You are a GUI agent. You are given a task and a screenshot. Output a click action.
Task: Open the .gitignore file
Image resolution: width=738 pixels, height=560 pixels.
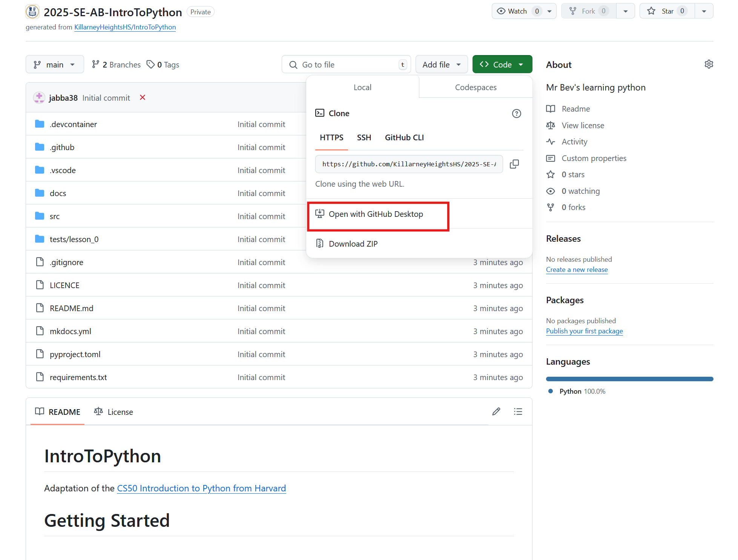66,262
